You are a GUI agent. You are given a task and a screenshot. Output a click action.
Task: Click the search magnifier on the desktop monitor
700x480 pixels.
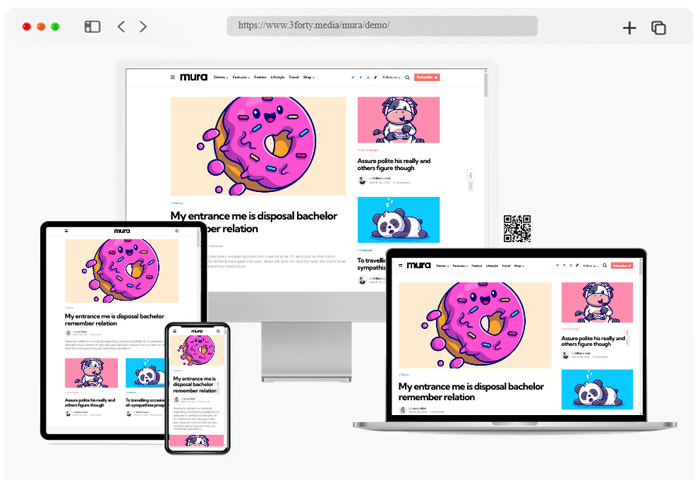[x=407, y=78]
